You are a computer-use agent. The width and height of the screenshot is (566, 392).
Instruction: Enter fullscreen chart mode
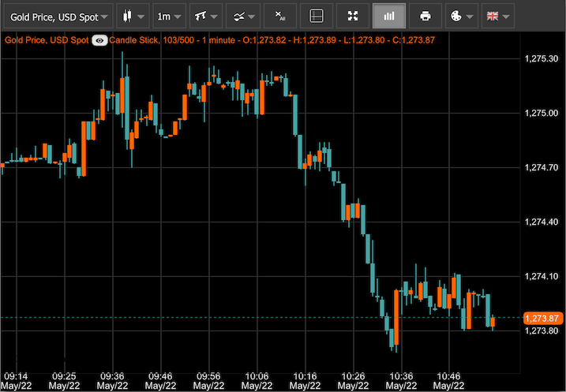[353, 16]
